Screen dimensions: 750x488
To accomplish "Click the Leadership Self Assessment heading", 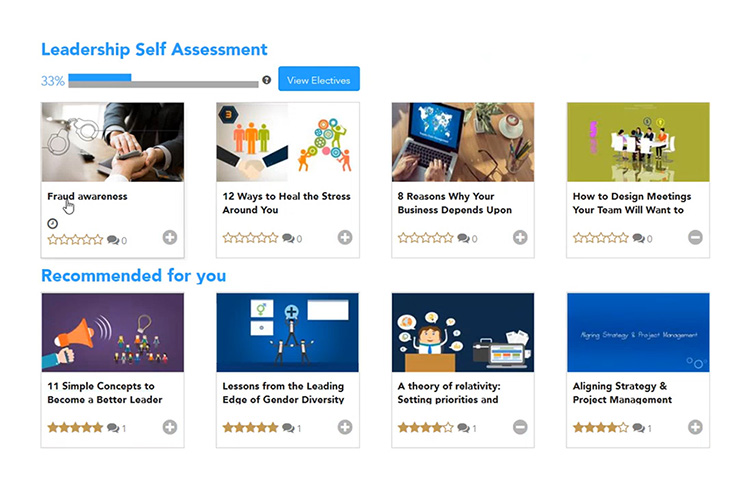I will (154, 49).
